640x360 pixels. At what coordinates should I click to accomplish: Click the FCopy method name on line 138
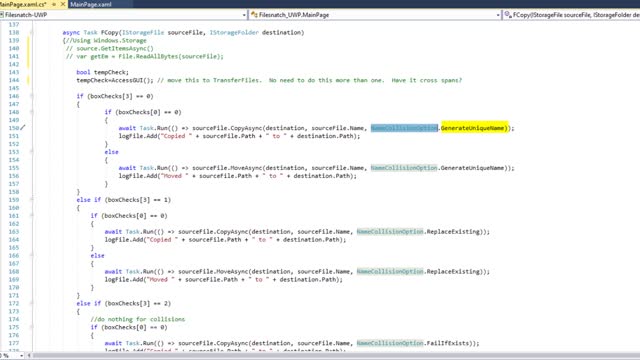point(109,32)
